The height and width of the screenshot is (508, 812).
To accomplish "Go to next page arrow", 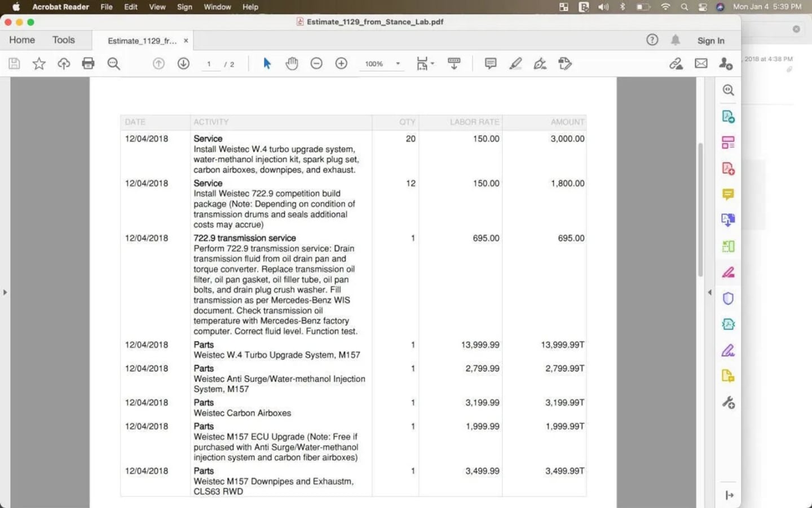I will coord(183,64).
